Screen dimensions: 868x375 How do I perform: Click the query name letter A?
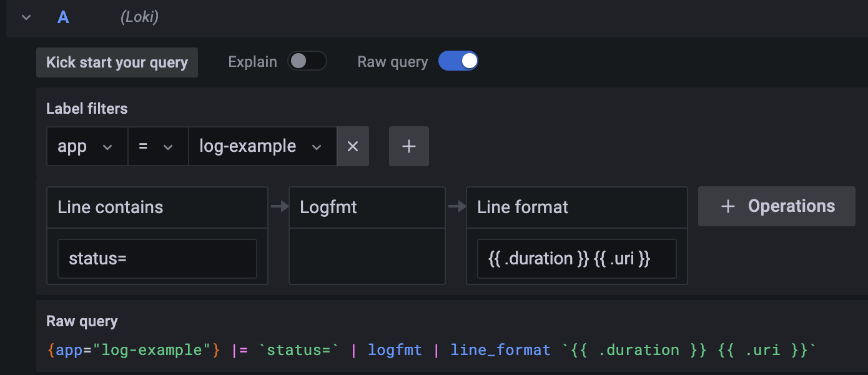pos(63,17)
